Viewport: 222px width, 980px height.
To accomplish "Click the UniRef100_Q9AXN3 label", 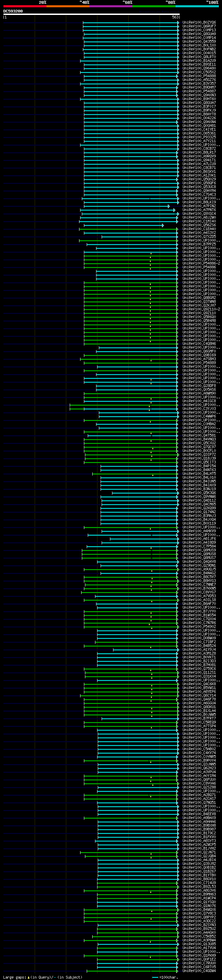I will tap(199, 95).
